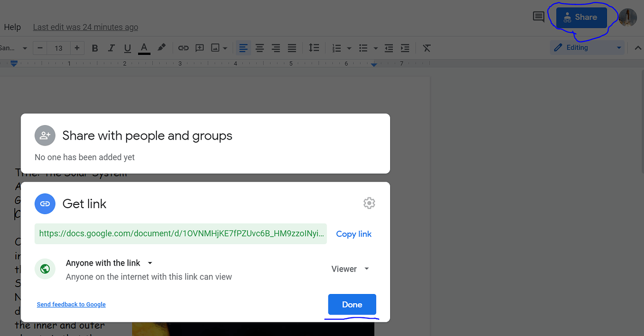Apply center alignment
This screenshot has width=644, height=336.
click(259, 48)
